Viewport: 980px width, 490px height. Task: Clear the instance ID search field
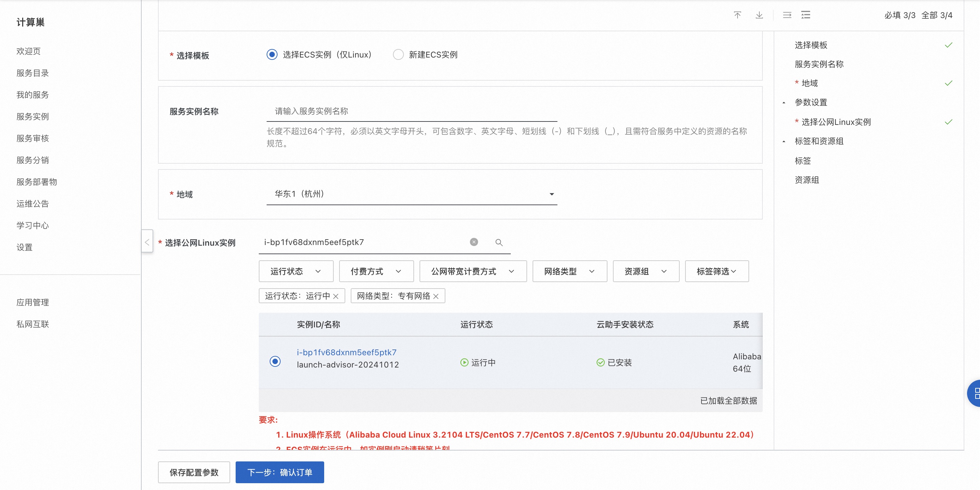pyautogui.click(x=474, y=242)
